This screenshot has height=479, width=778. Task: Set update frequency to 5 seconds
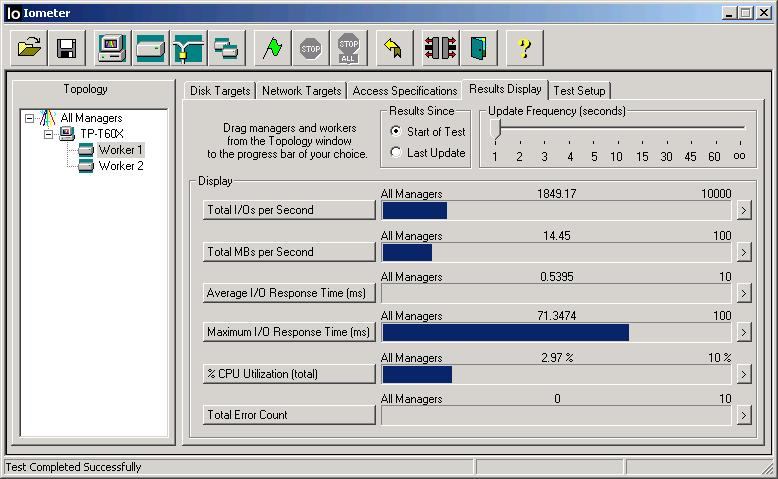click(594, 156)
